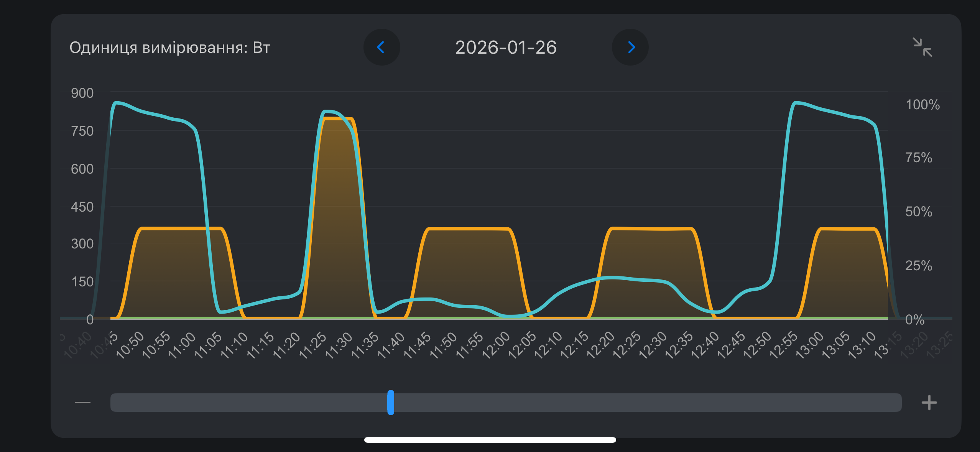Click the 900 value on left axis
Screen dimensions: 980x452
click(x=82, y=93)
